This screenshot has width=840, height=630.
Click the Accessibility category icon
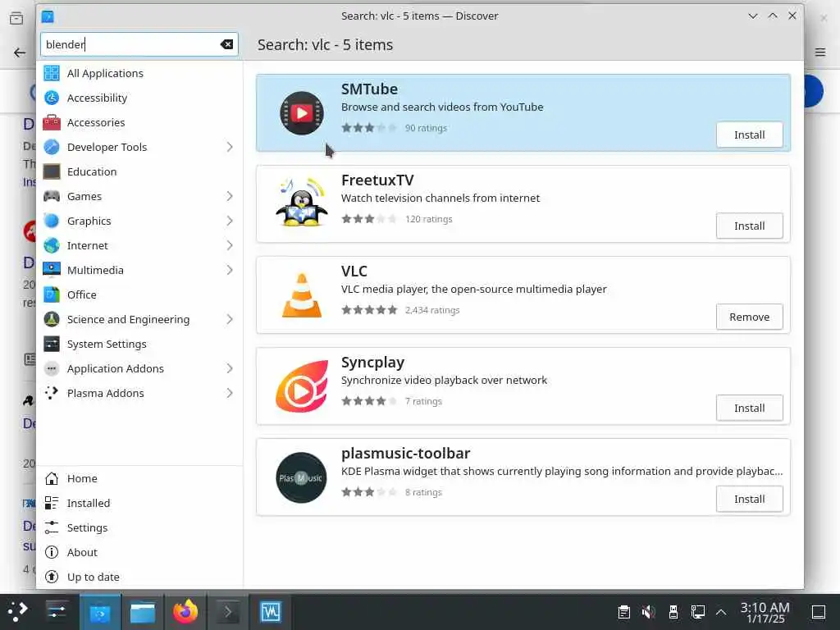click(52, 98)
